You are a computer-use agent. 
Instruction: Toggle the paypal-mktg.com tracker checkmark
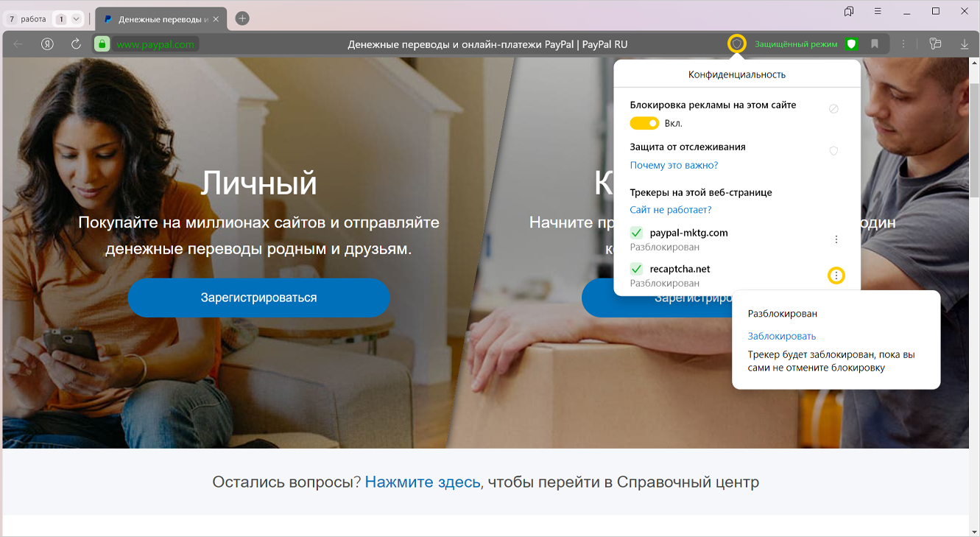tap(637, 233)
